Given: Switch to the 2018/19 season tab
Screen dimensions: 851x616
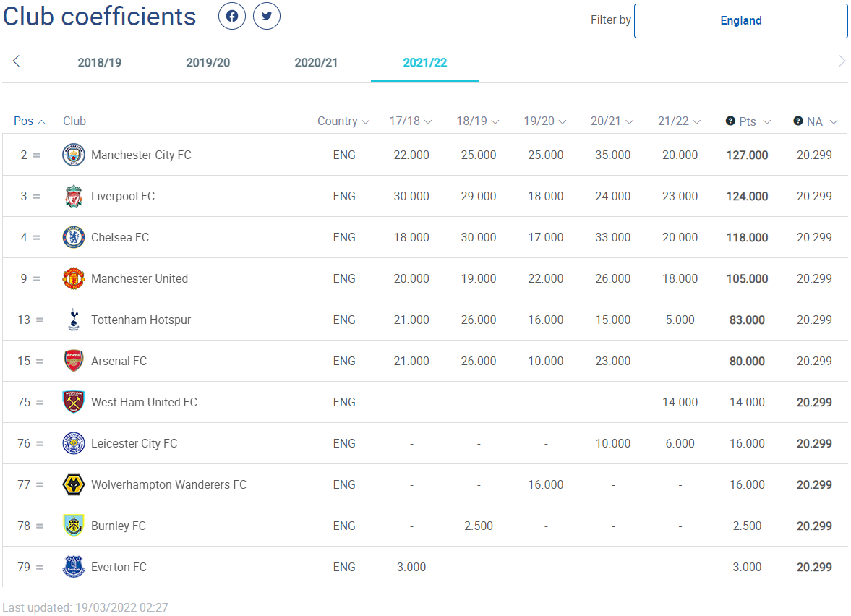Looking at the screenshot, I should coord(99,62).
